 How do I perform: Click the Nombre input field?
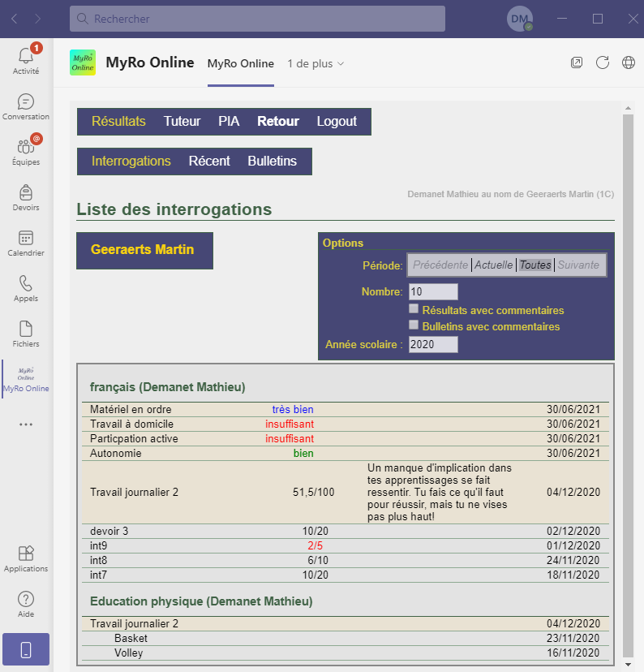point(433,292)
